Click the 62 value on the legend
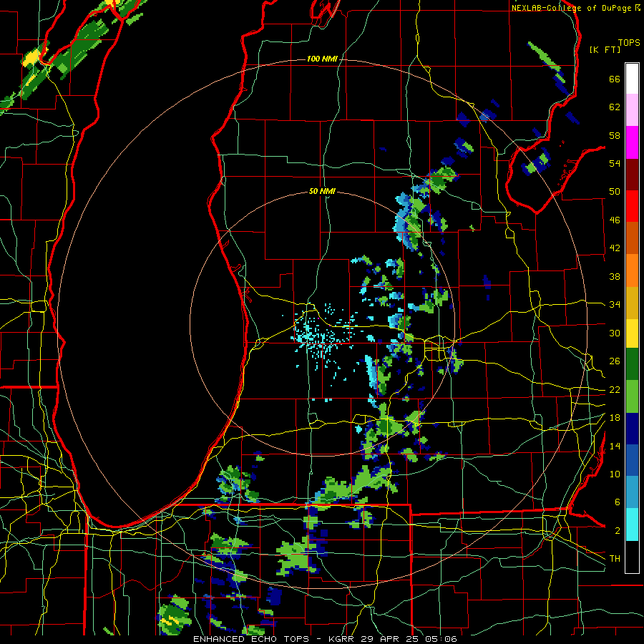Viewport: 644px width, 644px height. click(615, 107)
